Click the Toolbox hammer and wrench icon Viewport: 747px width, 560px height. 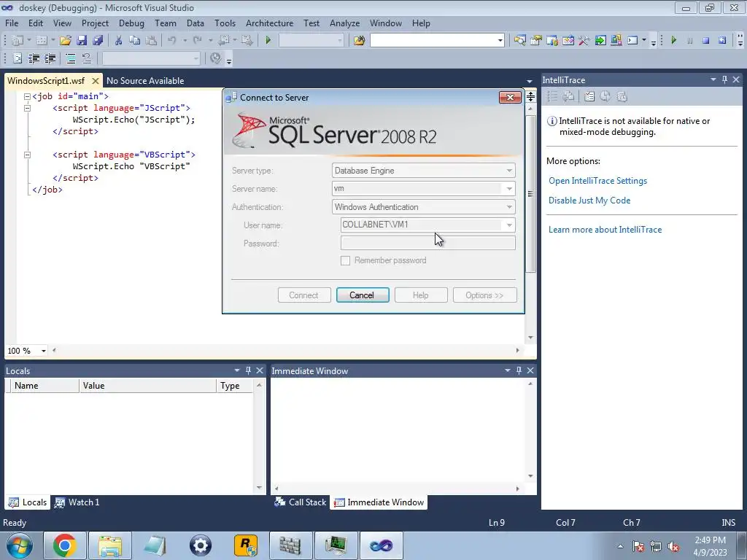click(584, 41)
